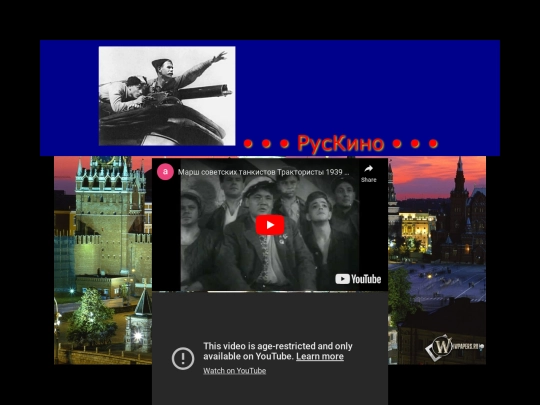Play the embedded YouTube video
Image resolution: width=540 pixels, height=405 pixels.
(270, 225)
